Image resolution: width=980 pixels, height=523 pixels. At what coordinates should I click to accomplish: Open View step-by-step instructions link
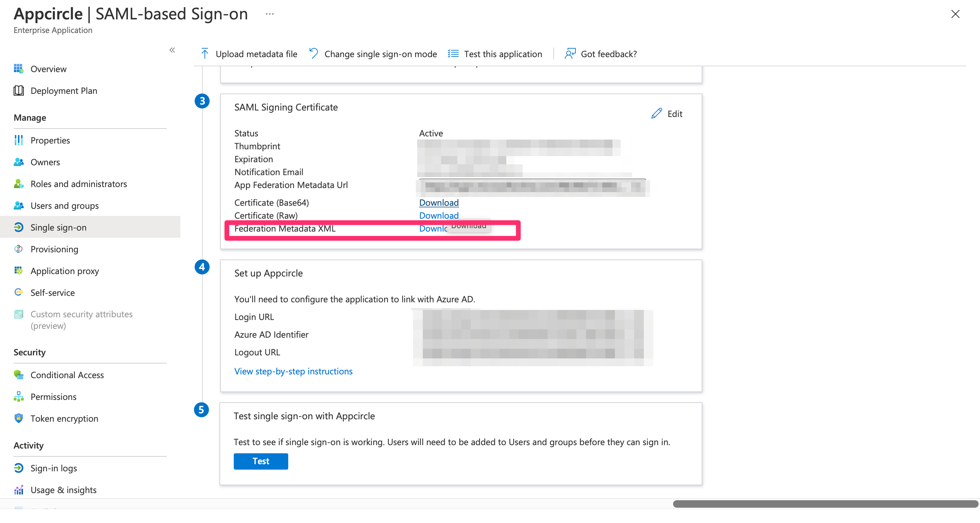(293, 371)
